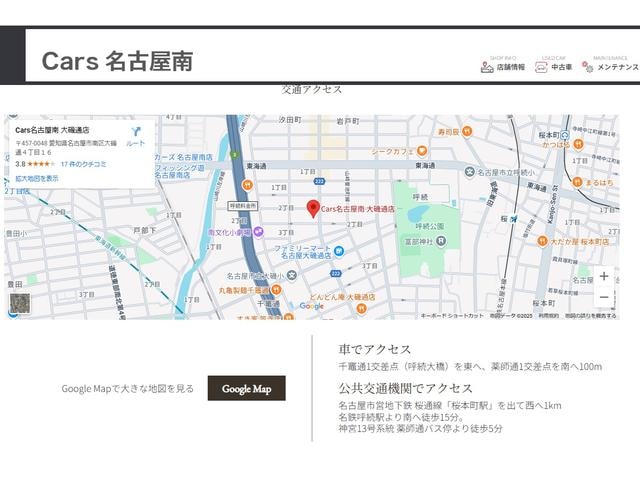Zoom in the map with plus button
Image resolution: width=640 pixels, height=480 pixels.
pyautogui.click(x=604, y=276)
